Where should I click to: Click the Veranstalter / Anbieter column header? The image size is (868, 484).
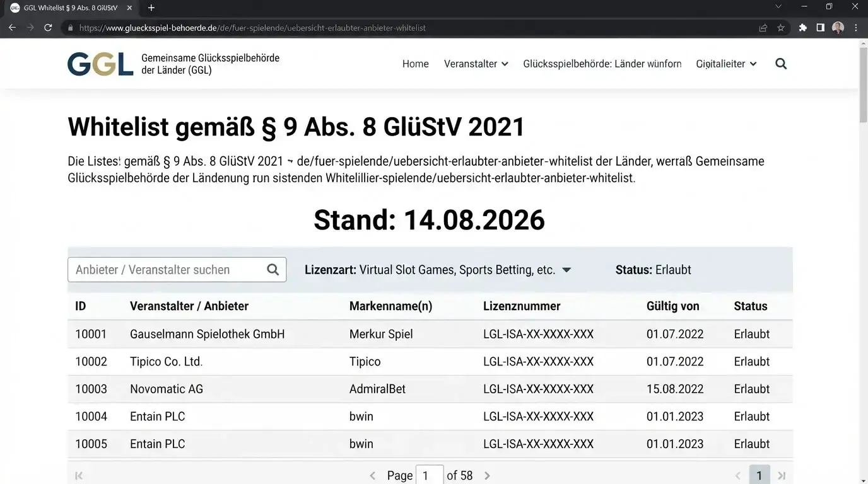coord(189,306)
